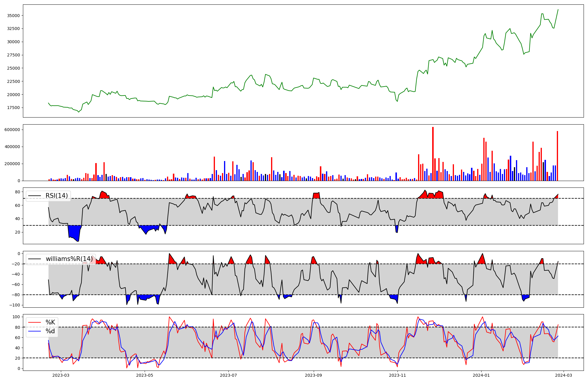The width and height of the screenshot is (588, 382).
Task: Click the 2024-03 x-axis date label
Action: (563, 375)
